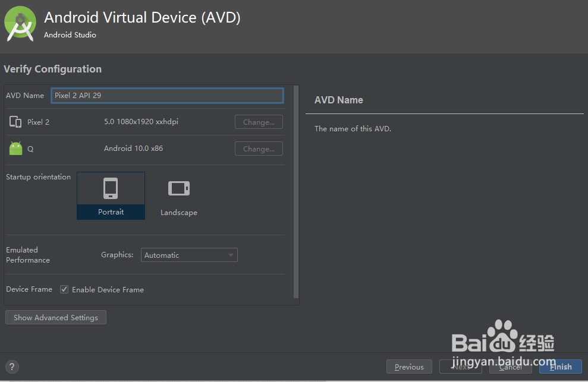Viewport: 588px width, 382px height.
Task: Click the 'Device Frame' label
Action: coord(29,289)
